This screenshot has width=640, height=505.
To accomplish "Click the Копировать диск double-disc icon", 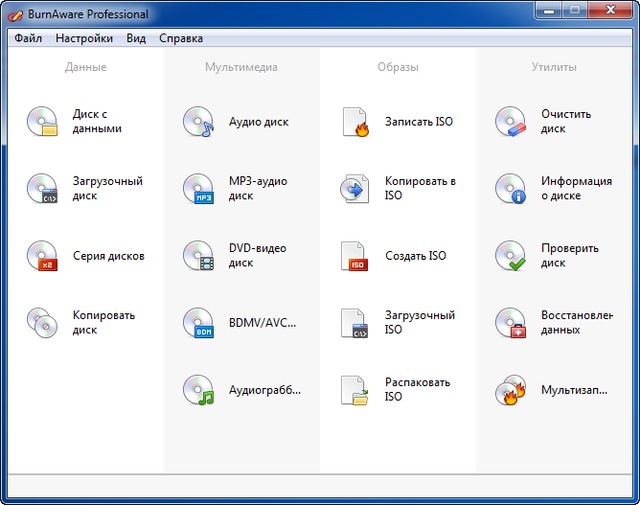I will pyautogui.click(x=42, y=322).
